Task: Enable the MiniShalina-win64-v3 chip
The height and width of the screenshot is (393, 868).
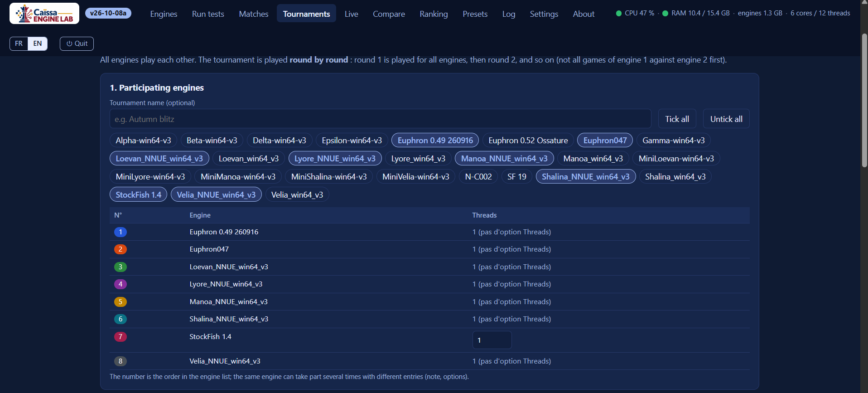Action: 329,177
